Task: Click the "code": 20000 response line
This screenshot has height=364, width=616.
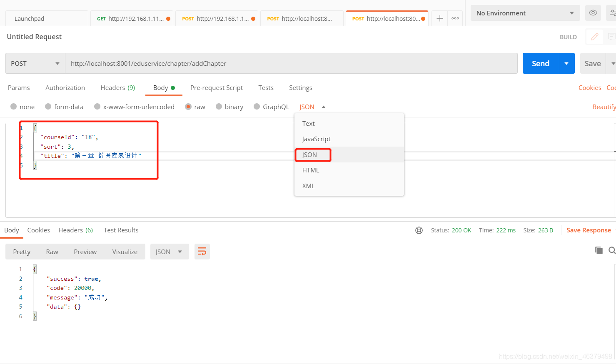Action: [x=70, y=288]
